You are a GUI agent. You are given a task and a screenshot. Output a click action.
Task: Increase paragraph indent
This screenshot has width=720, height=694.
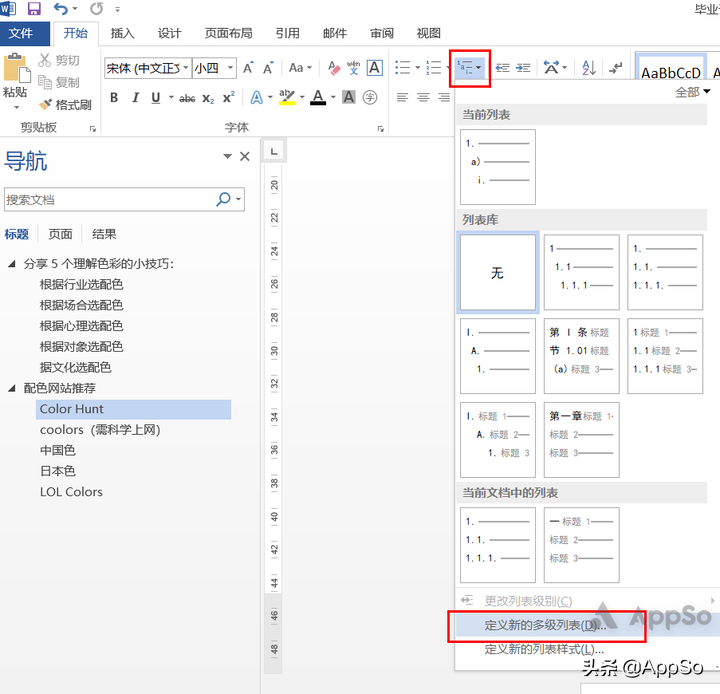523,68
